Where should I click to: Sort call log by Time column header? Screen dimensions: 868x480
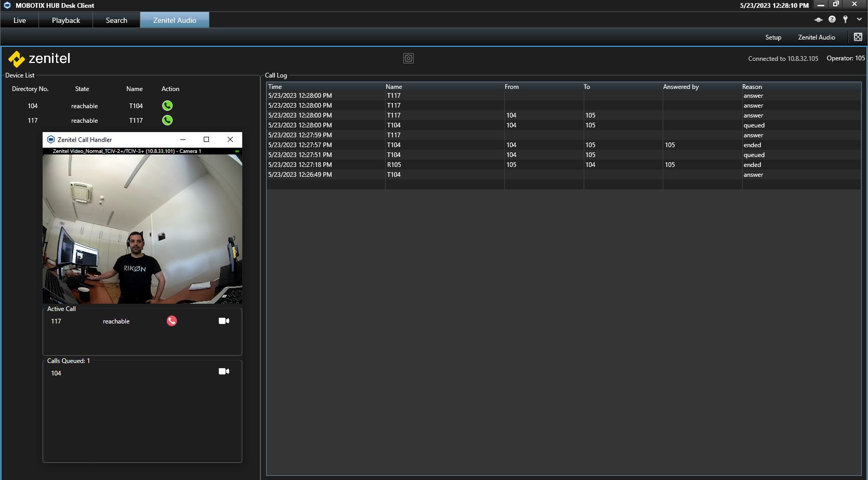275,87
